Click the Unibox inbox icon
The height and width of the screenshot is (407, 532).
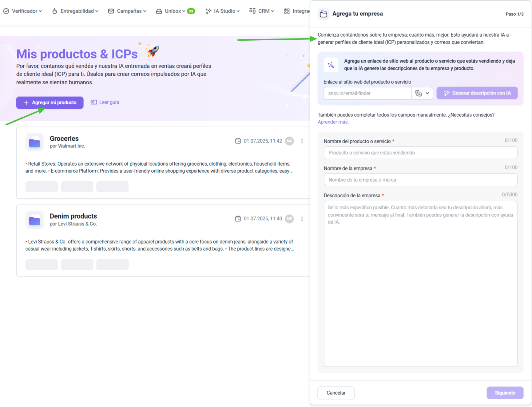point(159,11)
